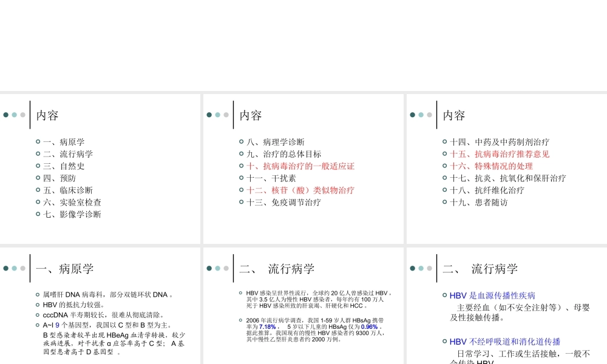Image resolution: width=607 pixels, height=364 pixels.
Task: Click the three-dot icon on the first 内容 slide
Action: [15, 115]
